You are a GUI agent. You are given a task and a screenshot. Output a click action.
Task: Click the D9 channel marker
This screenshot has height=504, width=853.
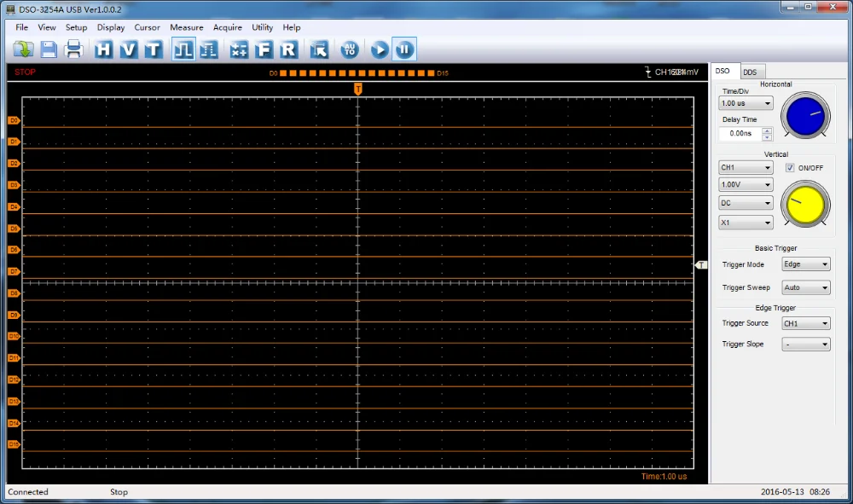click(15, 315)
